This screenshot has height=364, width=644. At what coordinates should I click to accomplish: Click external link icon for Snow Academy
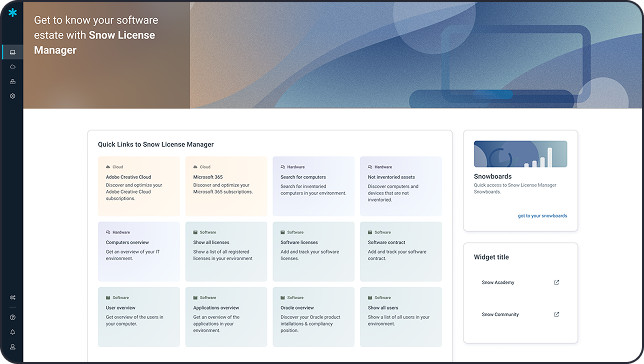click(557, 282)
